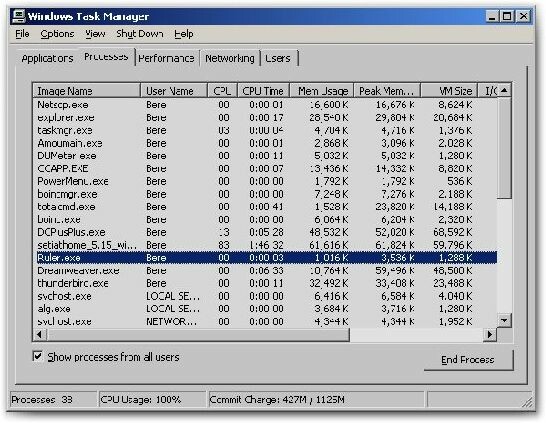The image size is (546, 423).
Task: Sort by User Name column header
Action: 174,91
